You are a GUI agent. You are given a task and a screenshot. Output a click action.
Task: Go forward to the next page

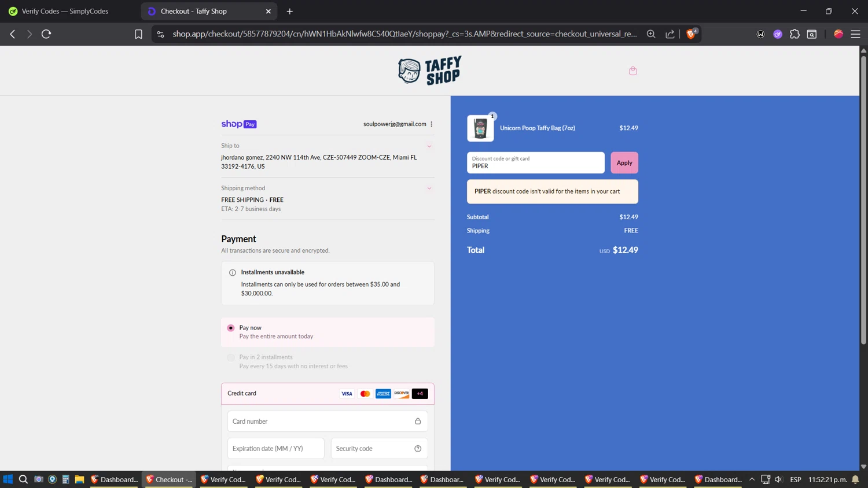click(x=29, y=34)
